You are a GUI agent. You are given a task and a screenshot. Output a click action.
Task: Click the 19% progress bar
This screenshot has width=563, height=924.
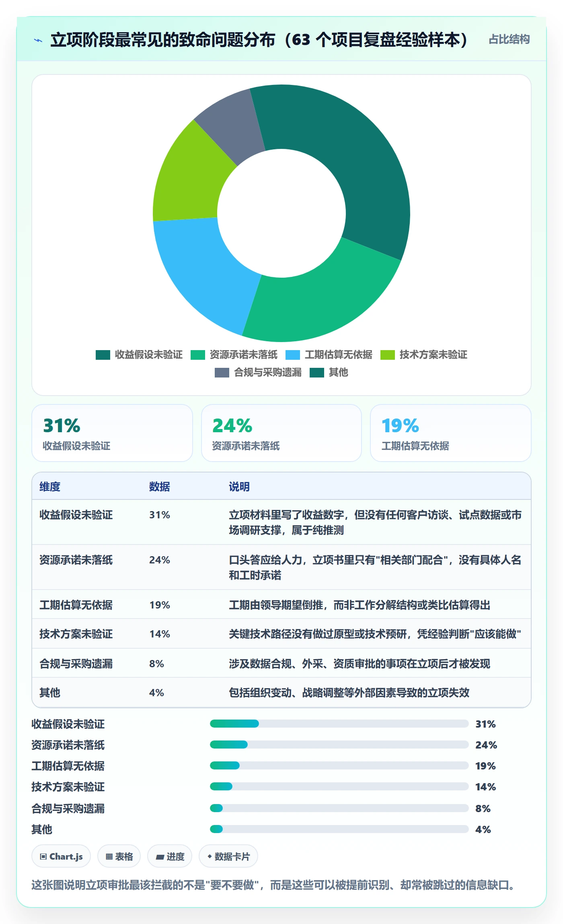pyautogui.click(x=339, y=765)
